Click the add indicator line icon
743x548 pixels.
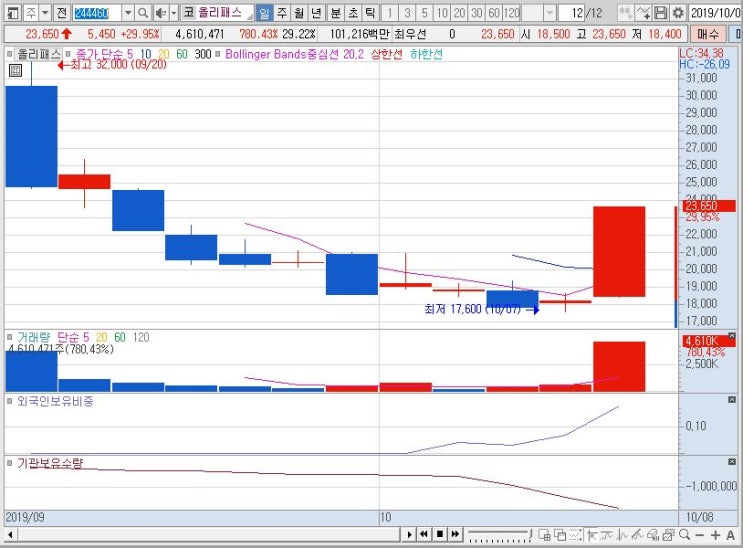pos(643,13)
